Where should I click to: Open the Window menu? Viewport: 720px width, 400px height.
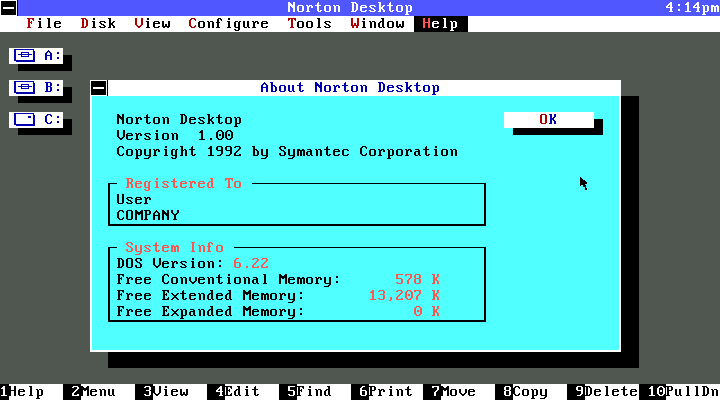pyautogui.click(x=377, y=23)
